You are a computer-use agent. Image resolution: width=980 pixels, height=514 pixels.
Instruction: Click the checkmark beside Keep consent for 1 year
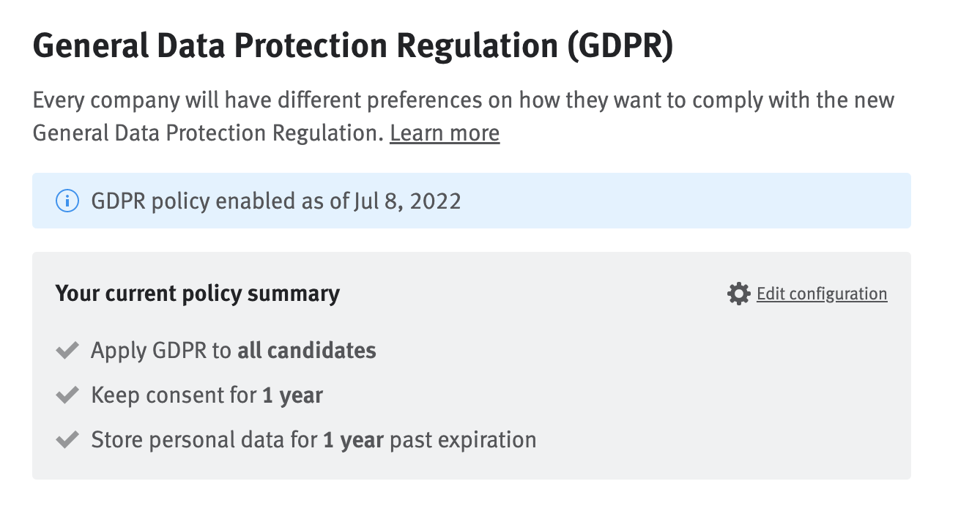click(x=67, y=395)
